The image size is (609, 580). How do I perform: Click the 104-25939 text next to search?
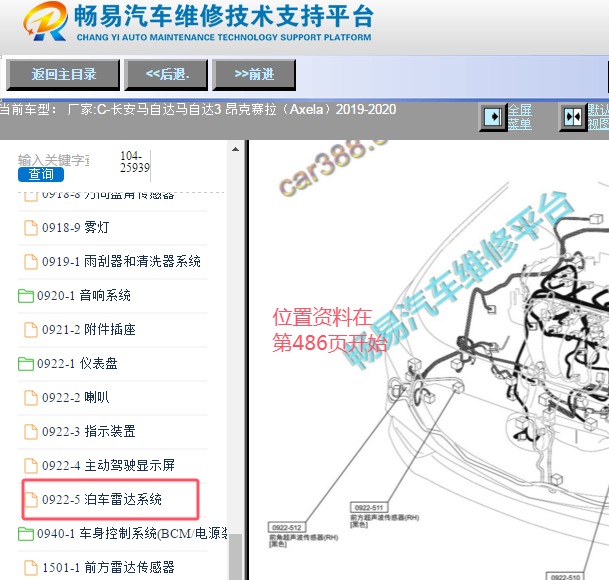coord(134,162)
